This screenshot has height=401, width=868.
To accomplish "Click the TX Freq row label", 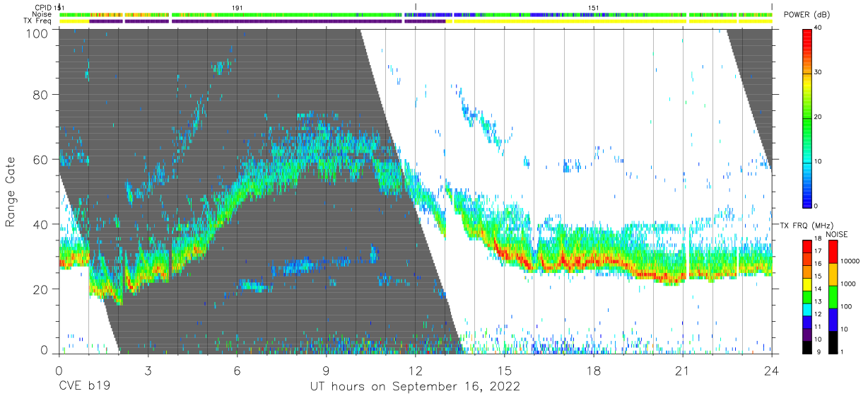I will (37, 21).
